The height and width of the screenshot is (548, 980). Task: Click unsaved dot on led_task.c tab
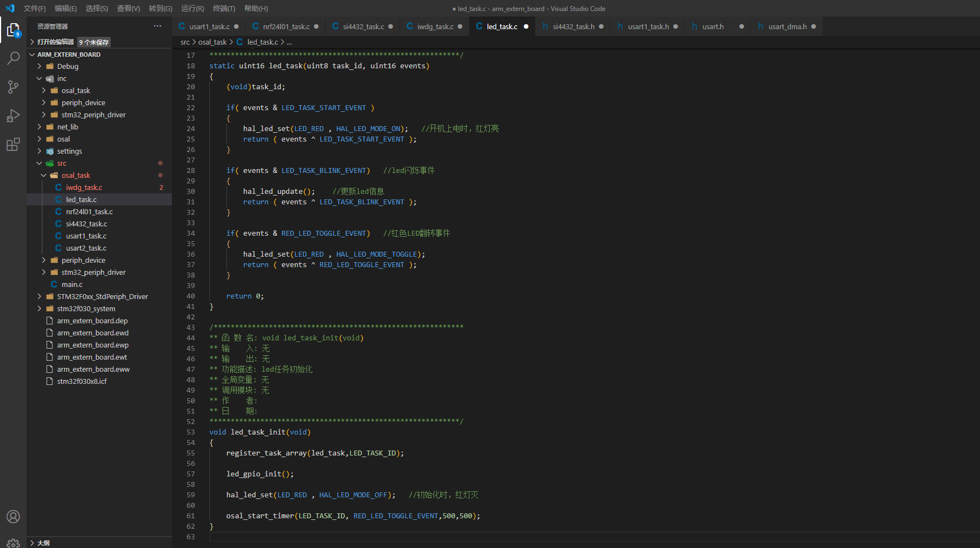click(526, 26)
